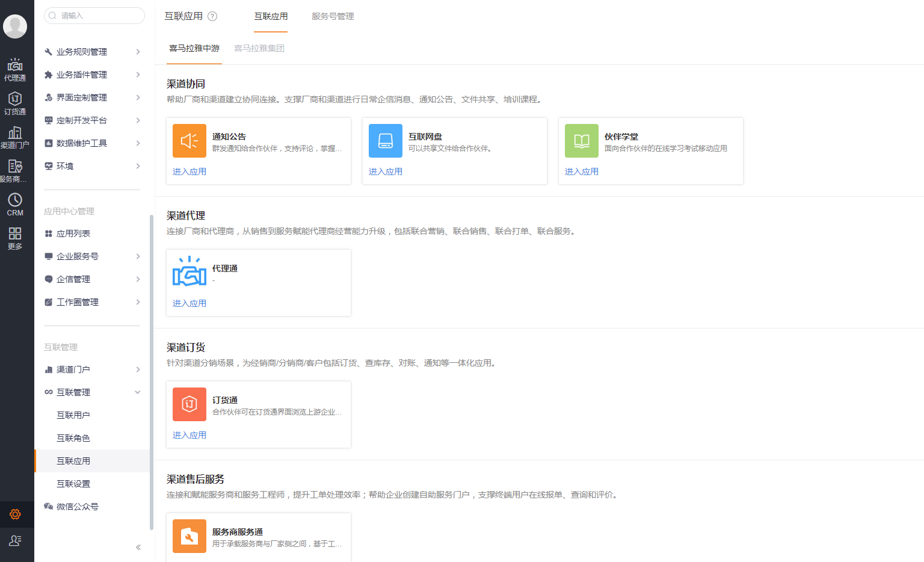This screenshot has width=924, height=562.
Task: Click 进入应用 under 互联网盘
Action: pyautogui.click(x=386, y=171)
